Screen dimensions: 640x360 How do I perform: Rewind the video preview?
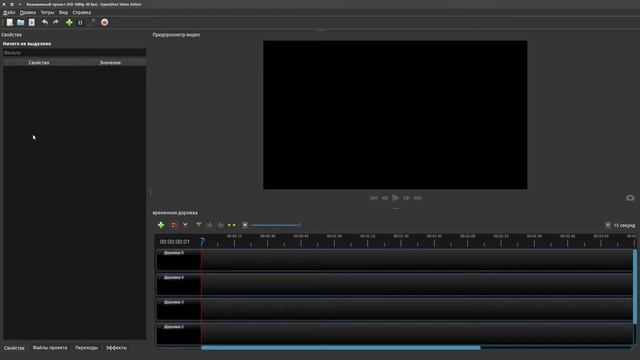coord(384,198)
